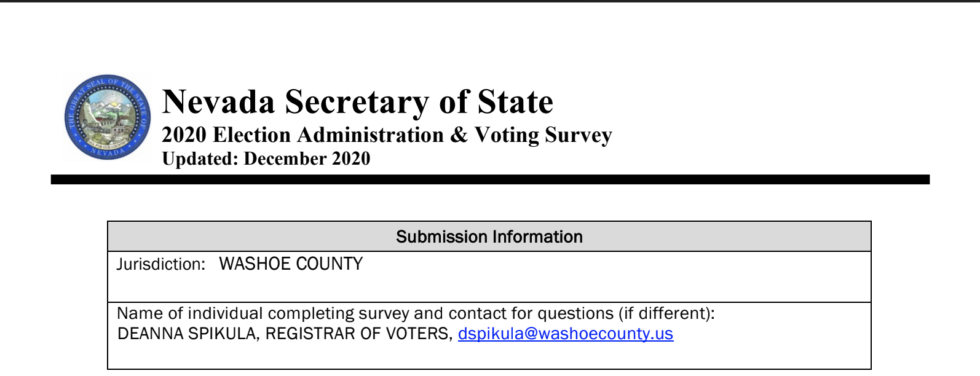Select the 'Nevada Secretary of State' heading
This screenshot has height=376, width=980.
click(357, 102)
